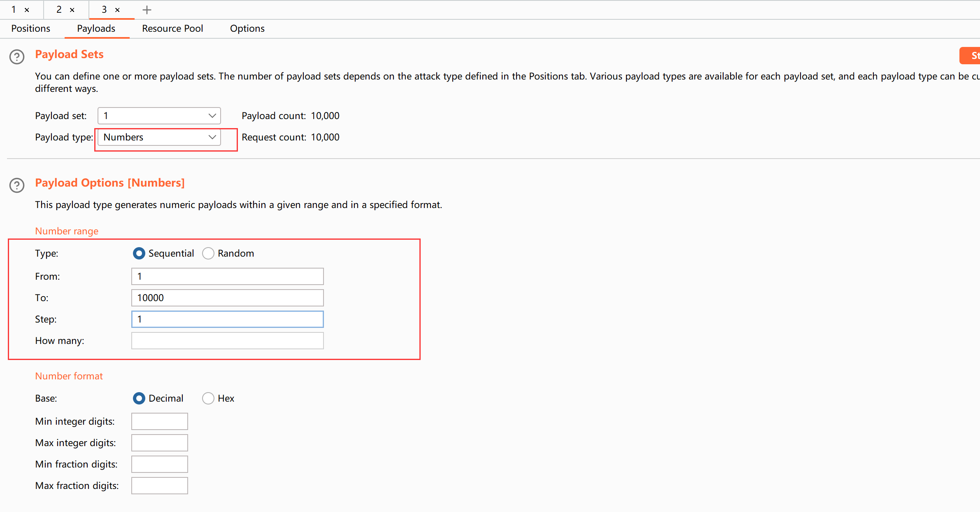
Task: Focus the Step input field
Action: point(228,319)
